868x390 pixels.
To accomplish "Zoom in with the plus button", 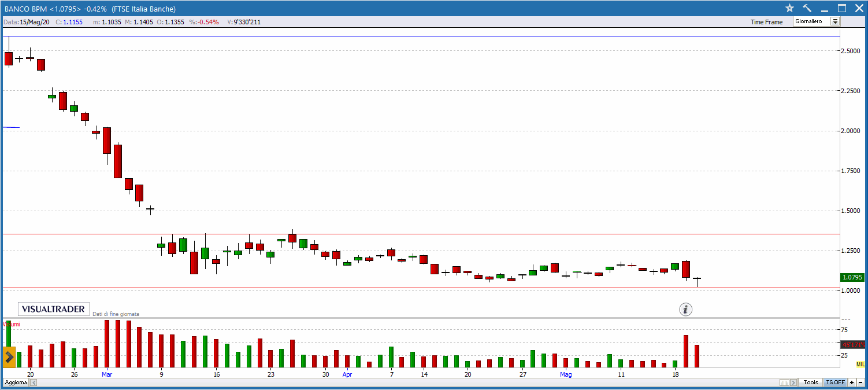I will pos(851,382).
